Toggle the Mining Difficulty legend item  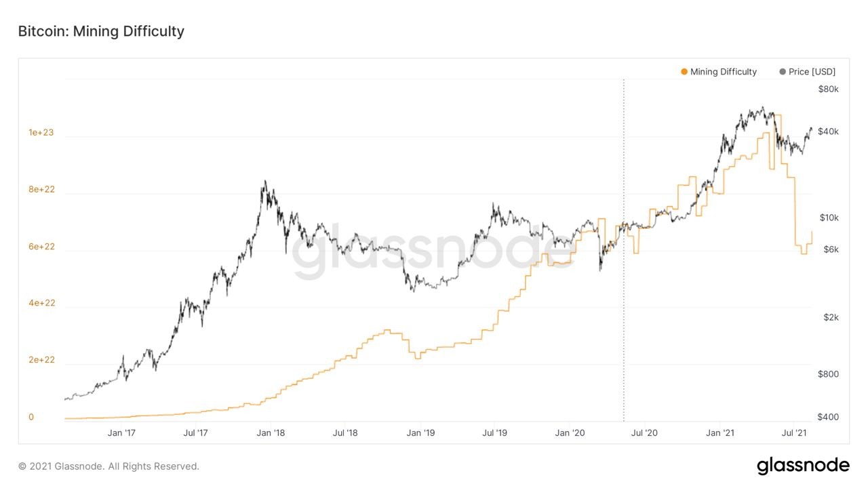tap(719, 72)
